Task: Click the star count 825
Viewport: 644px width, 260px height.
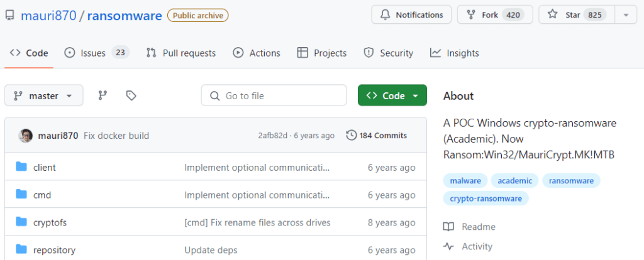Action: click(x=595, y=15)
